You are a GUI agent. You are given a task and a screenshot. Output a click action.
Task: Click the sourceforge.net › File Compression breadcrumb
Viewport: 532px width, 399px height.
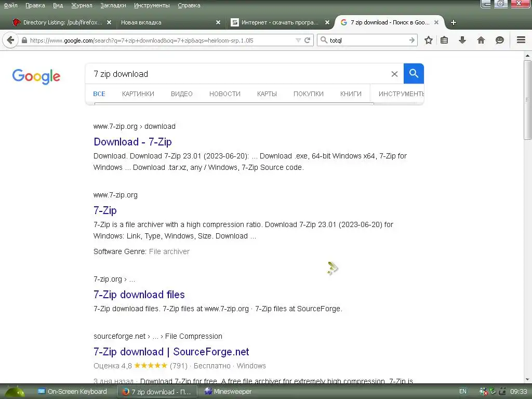pyautogui.click(x=158, y=336)
